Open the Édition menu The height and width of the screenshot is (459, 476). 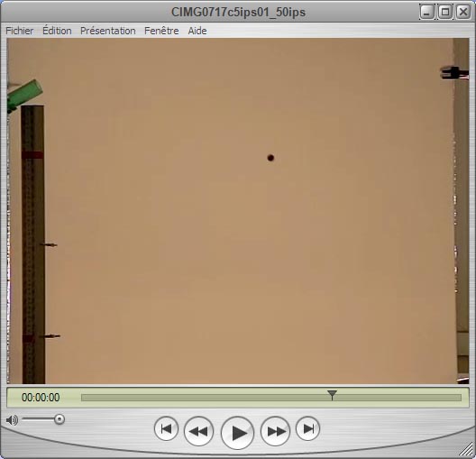coord(57,31)
